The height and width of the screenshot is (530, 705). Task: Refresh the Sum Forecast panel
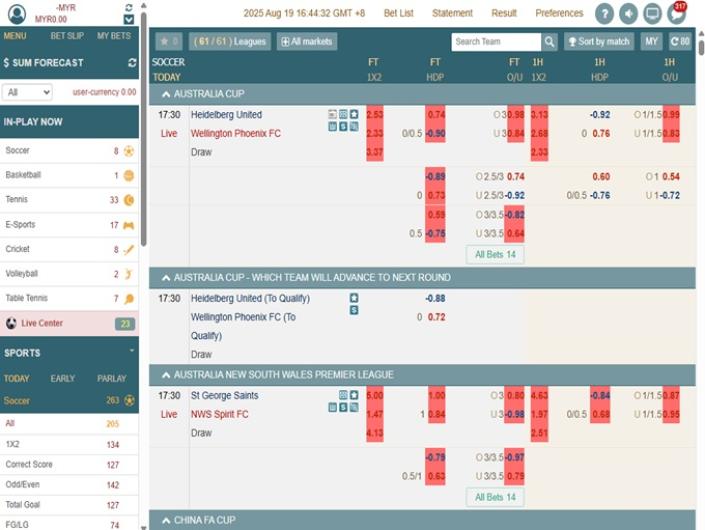click(x=132, y=63)
